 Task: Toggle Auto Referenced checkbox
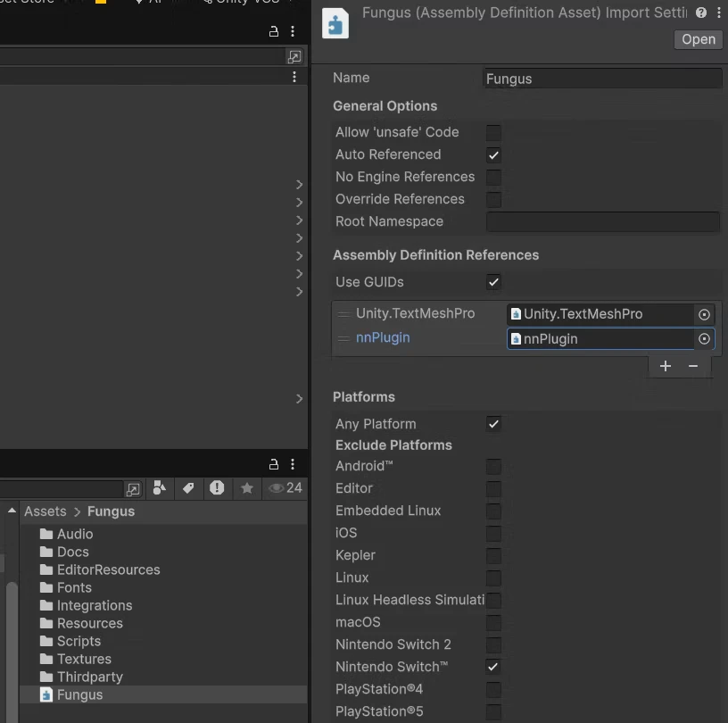click(493, 154)
